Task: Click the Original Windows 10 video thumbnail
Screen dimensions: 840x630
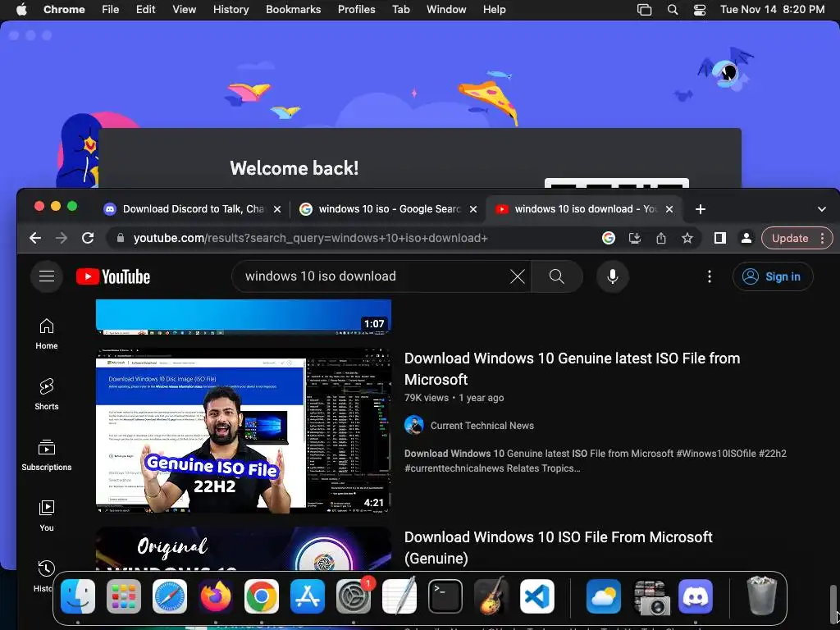Action: pos(243,549)
